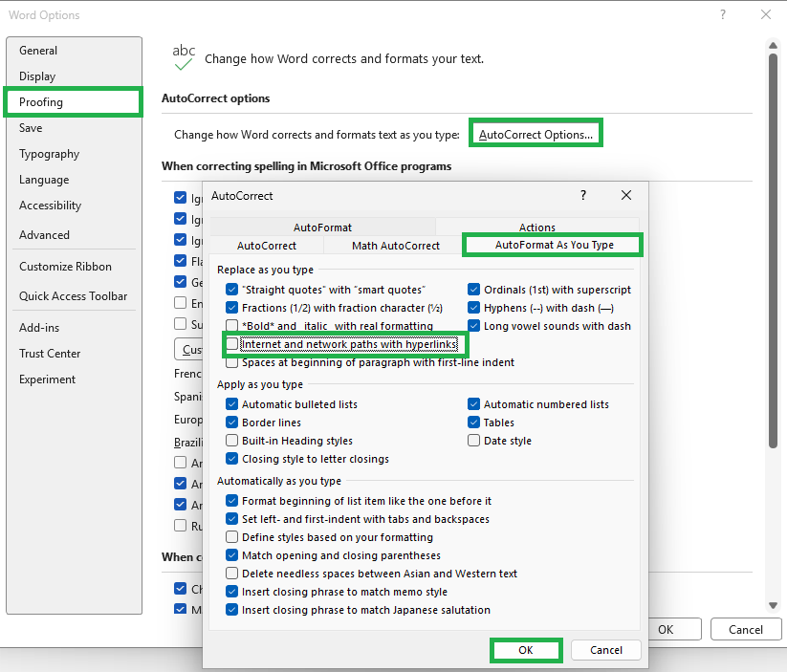Cancel the Word Options dialog
Image resolution: width=787 pixels, height=672 pixels.
(x=745, y=629)
